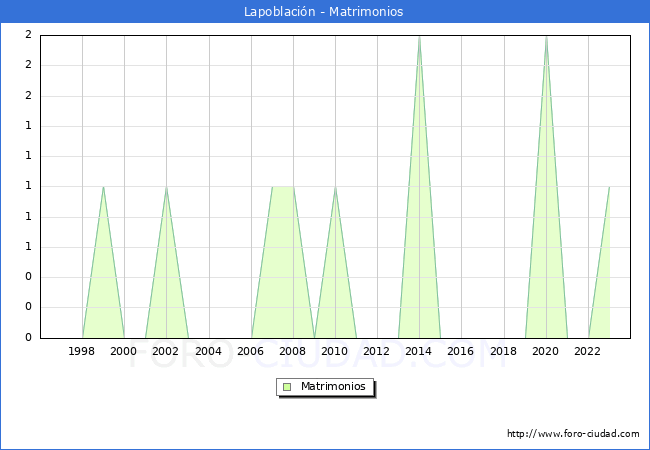This screenshot has width=650, height=450.
Task: Select the 1999 peak on chart
Action: pyautogui.click(x=103, y=187)
